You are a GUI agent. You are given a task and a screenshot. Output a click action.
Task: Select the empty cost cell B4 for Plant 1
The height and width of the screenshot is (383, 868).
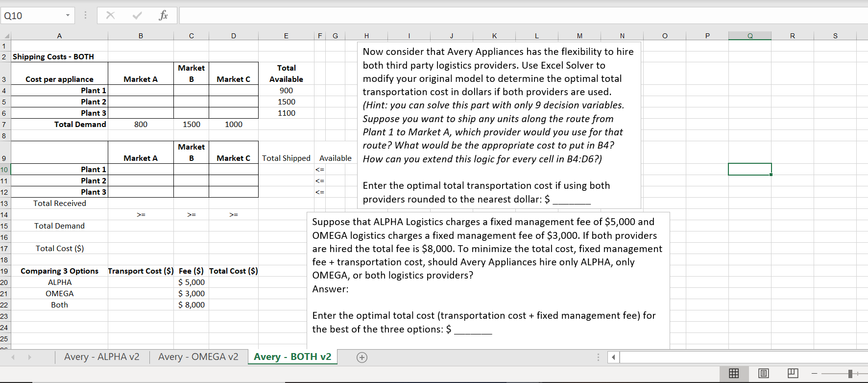pyautogui.click(x=141, y=91)
